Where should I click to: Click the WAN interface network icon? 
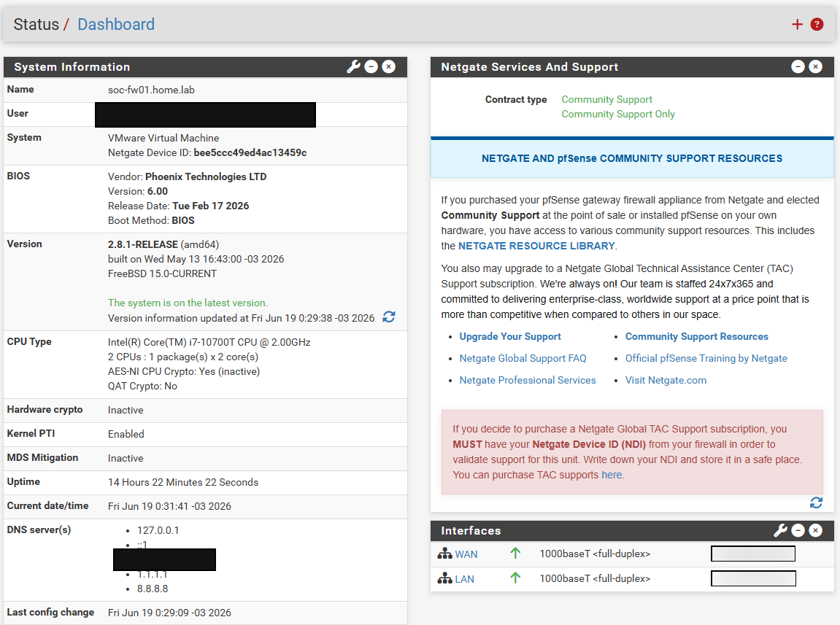pos(444,554)
